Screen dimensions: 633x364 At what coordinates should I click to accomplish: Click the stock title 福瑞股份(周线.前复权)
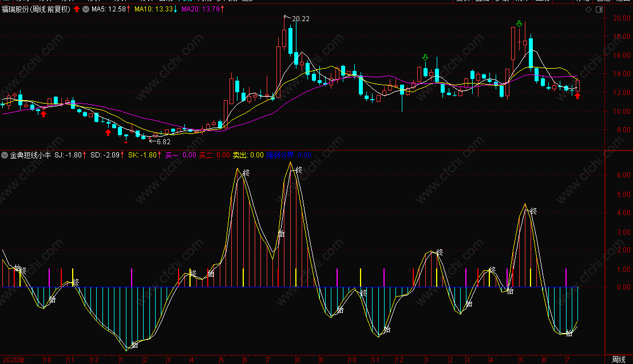point(36,9)
